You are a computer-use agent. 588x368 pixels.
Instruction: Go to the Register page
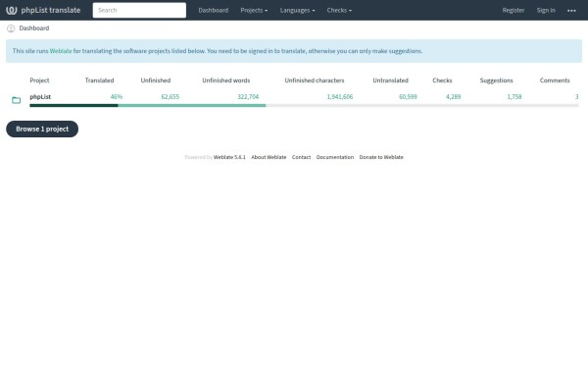[514, 10]
